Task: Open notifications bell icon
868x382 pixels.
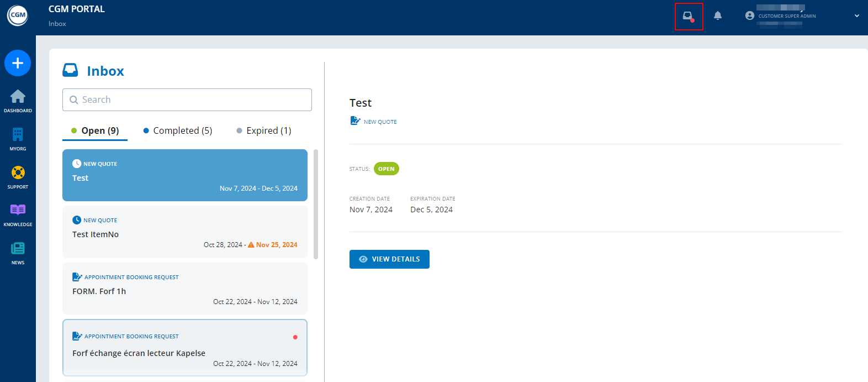Action: tap(717, 16)
